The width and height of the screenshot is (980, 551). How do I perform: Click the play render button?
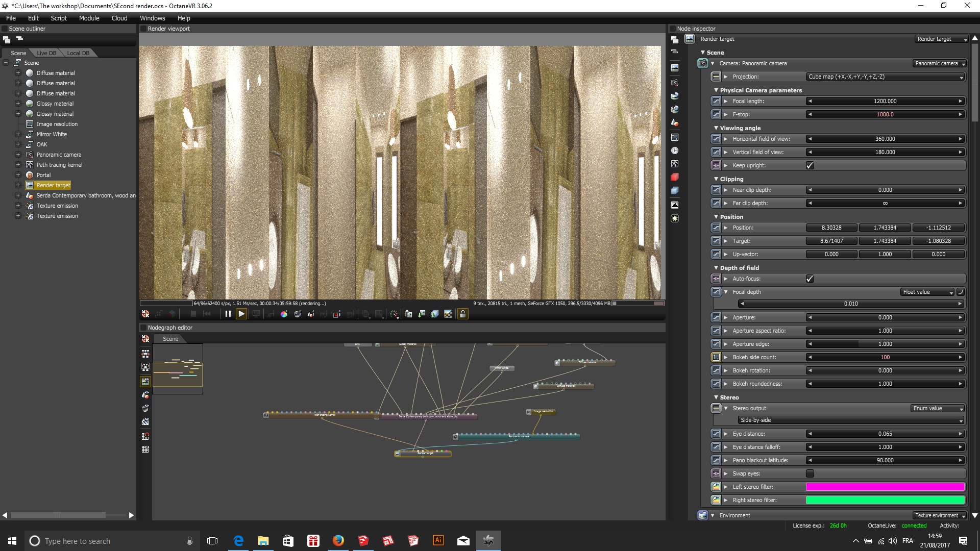tap(241, 314)
